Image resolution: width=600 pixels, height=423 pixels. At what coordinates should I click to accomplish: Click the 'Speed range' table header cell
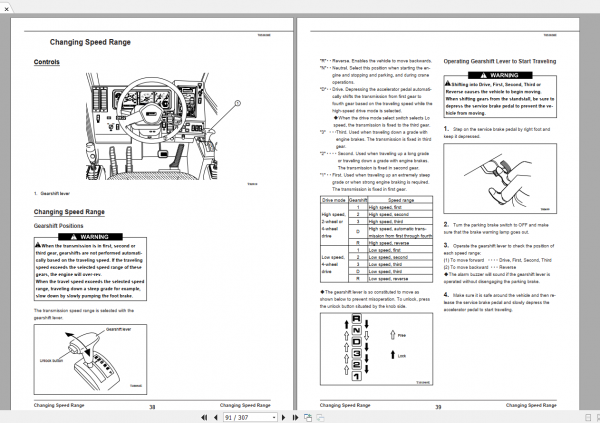pos(400,200)
